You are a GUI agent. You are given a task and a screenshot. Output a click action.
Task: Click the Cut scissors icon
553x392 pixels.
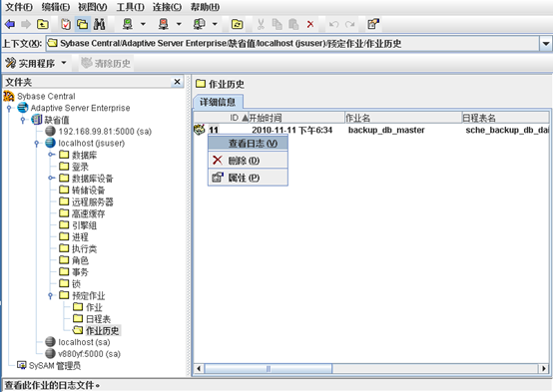click(261, 24)
